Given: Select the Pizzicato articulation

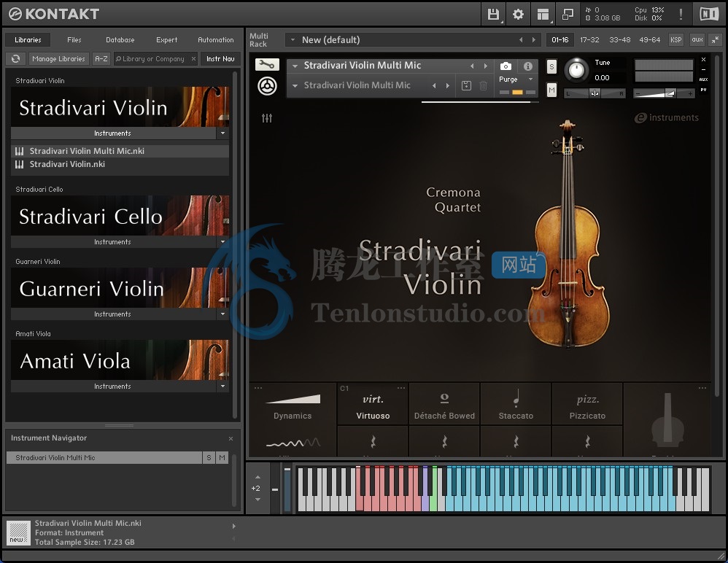Looking at the screenshot, I should [x=587, y=404].
